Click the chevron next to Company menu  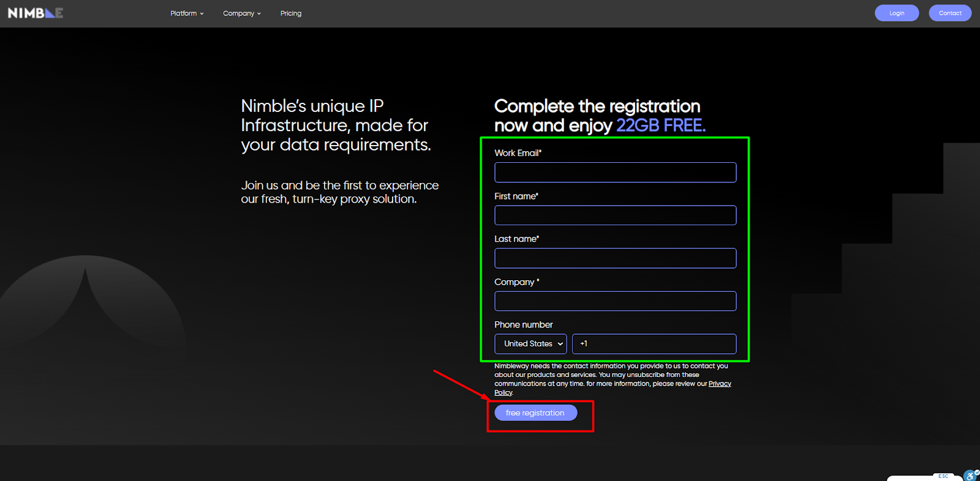point(259,13)
